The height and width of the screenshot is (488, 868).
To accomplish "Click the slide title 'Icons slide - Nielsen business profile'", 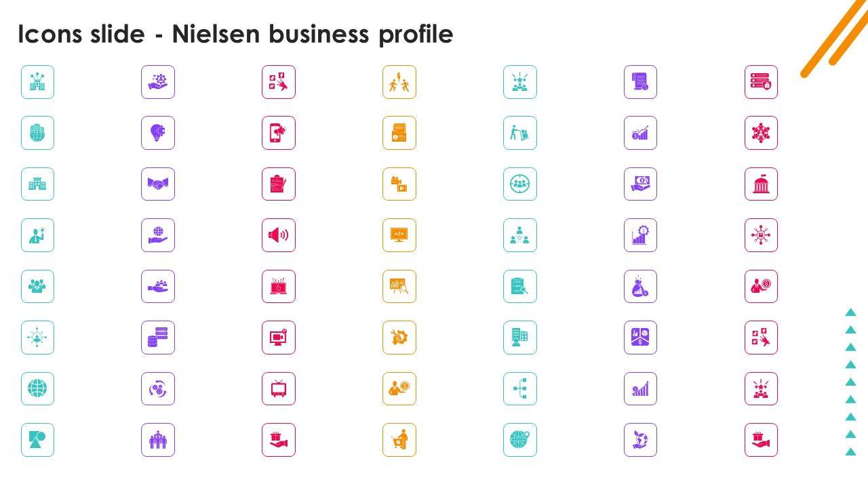I will [235, 34].
